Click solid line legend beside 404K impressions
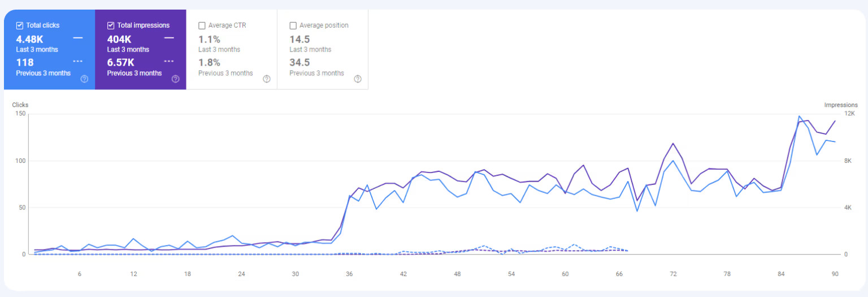The image size is (868, 297). [169, 38]
